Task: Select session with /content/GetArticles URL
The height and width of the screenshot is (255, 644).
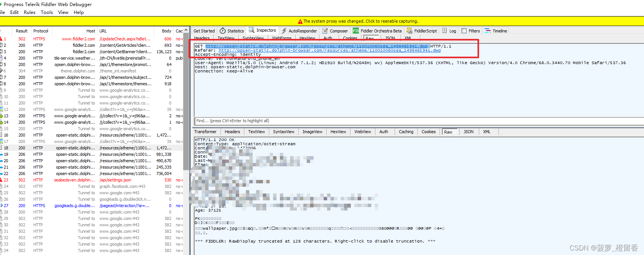Action: [91, 45]
